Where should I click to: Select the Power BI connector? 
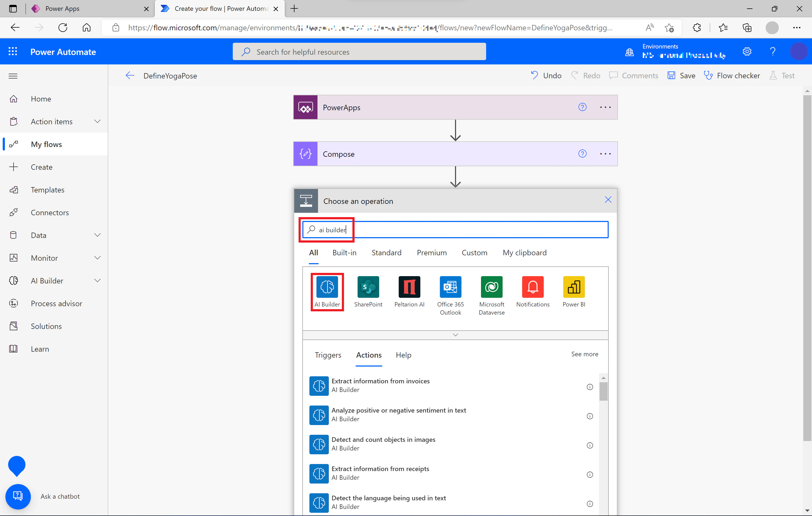(x=574, y=287)
